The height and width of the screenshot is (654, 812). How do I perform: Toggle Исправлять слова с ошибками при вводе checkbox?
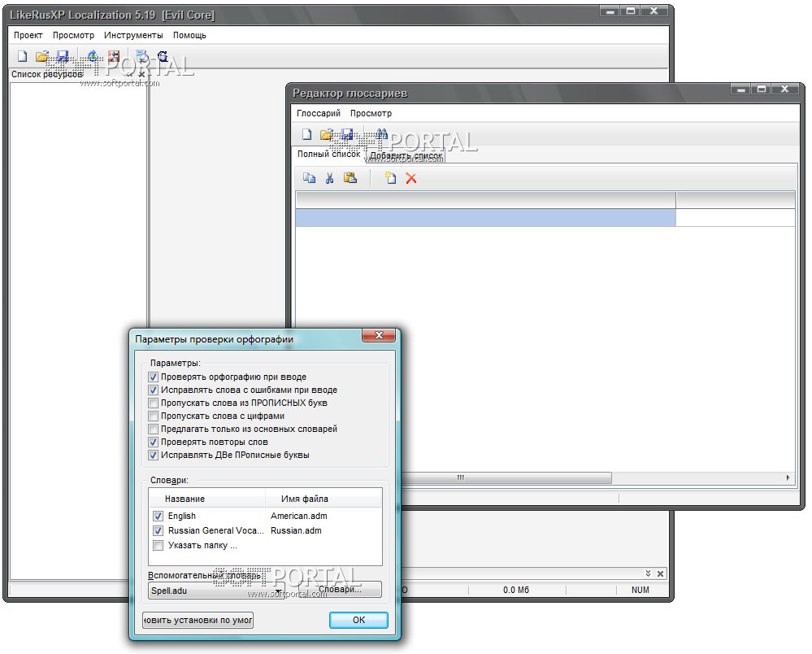153,390
